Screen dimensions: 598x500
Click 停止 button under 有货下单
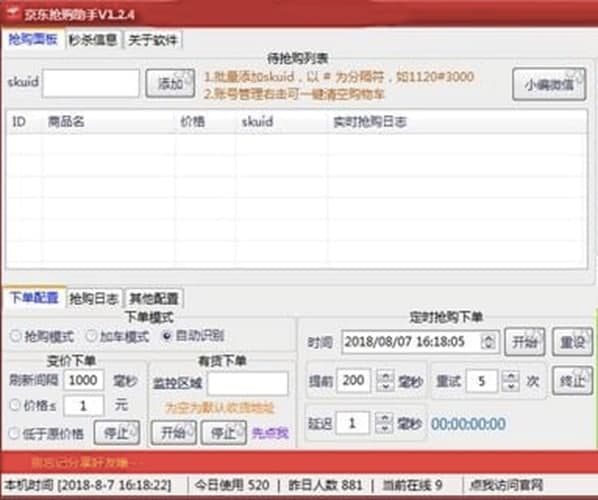point(224,433)
